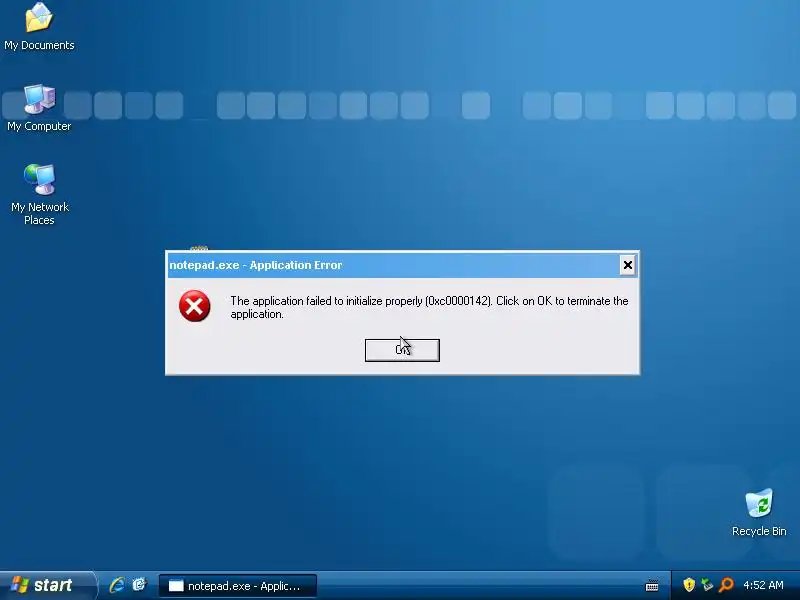
Task: Launch Internet Explorer from Quick Launch
Action: point(117,585)
